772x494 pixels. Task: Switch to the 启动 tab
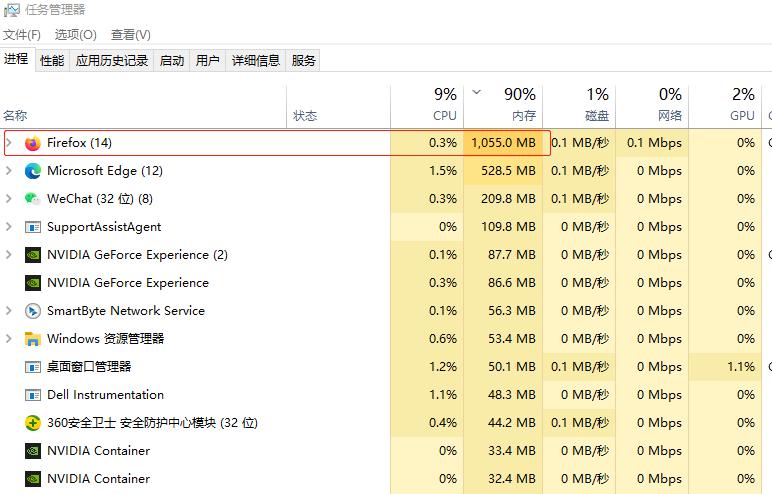(172, 61)
